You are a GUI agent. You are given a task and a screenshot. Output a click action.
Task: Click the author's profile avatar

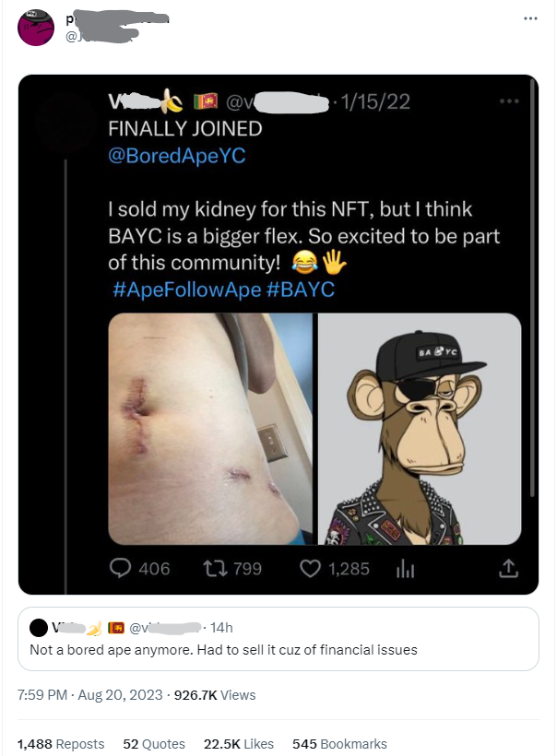tap(35, 30)
